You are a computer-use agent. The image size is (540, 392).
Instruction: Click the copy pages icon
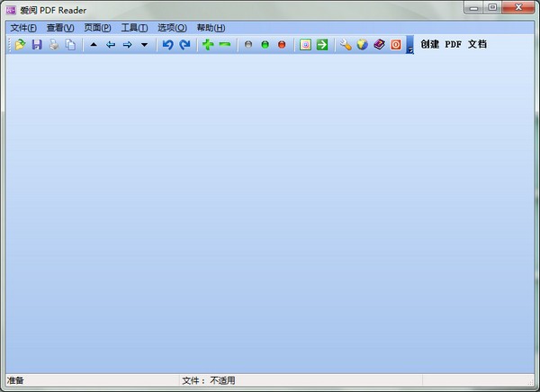coord(70,45)
